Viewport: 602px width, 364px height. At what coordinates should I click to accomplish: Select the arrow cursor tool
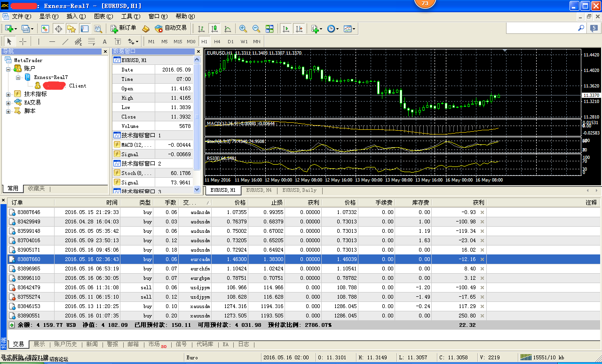coord(9,41)
